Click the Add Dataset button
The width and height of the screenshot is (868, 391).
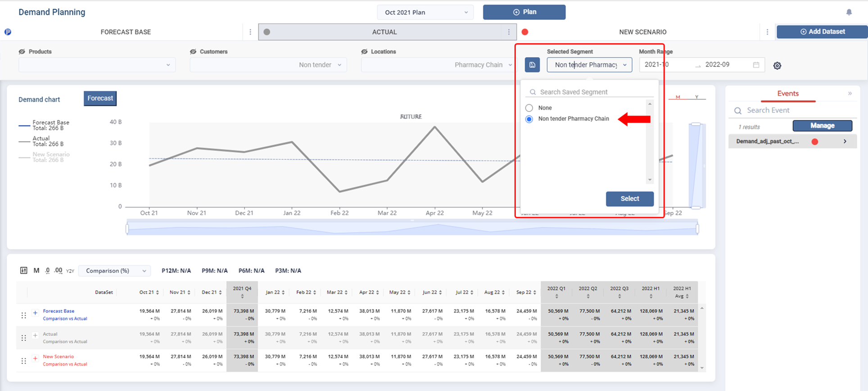point(822,31)
